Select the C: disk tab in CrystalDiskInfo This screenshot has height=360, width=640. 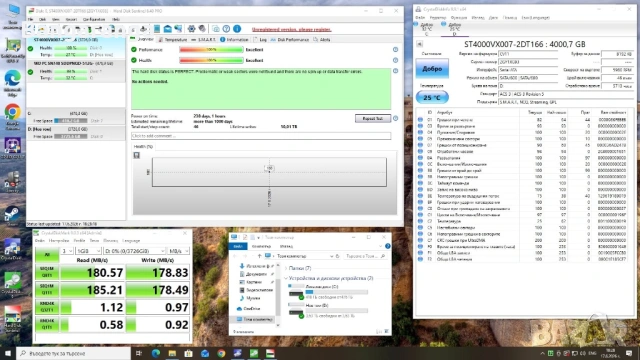tap(427, 29)
